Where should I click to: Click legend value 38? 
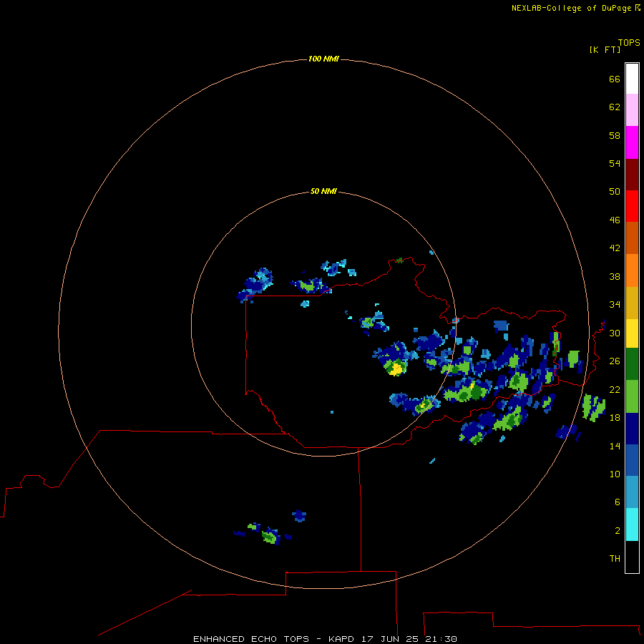(x=615, y=276)
